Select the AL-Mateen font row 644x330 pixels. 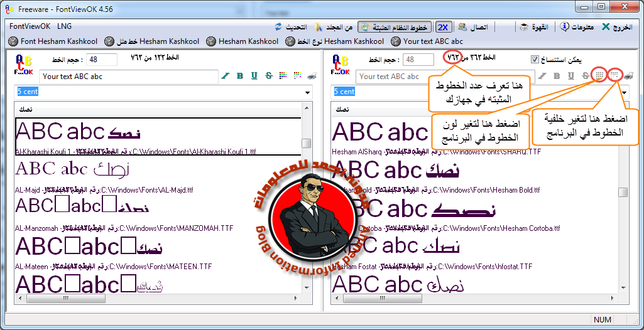click(x=158, y=252)
